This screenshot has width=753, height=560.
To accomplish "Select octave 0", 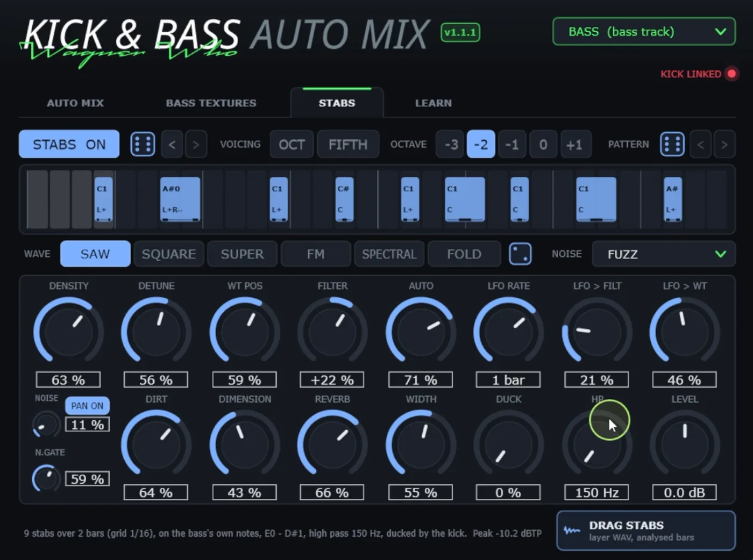I will click(x=543, y=145).
